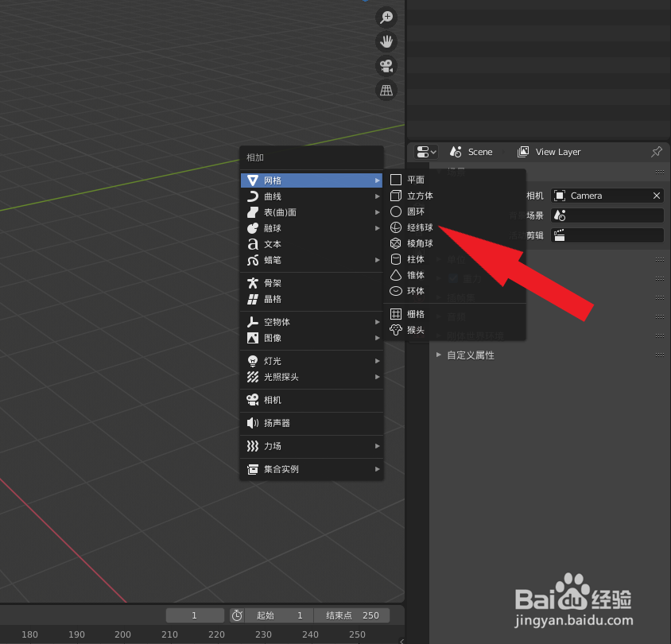Screen dimensions: 671x644
Task: Open the properties editor type dropdown
Action: pyautogui.click(x=426, y=152)
